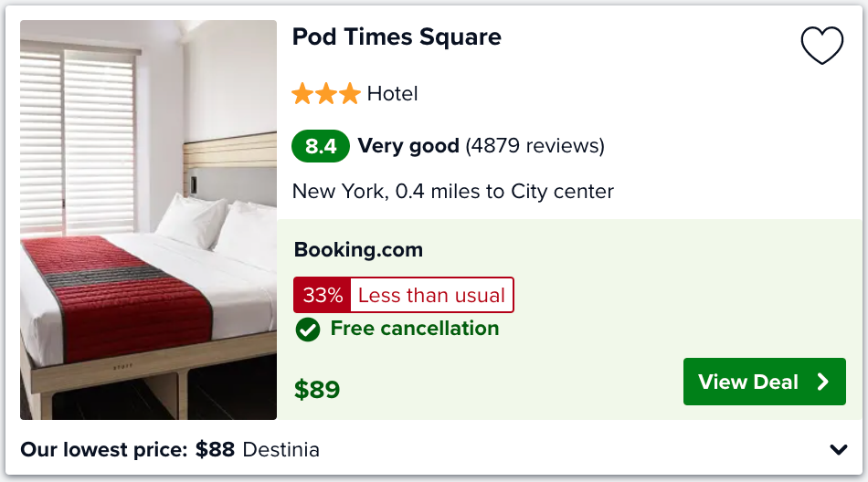Click the 33% discount badge
This screenshot has height=482, width=868.
[x=323, y=295]
